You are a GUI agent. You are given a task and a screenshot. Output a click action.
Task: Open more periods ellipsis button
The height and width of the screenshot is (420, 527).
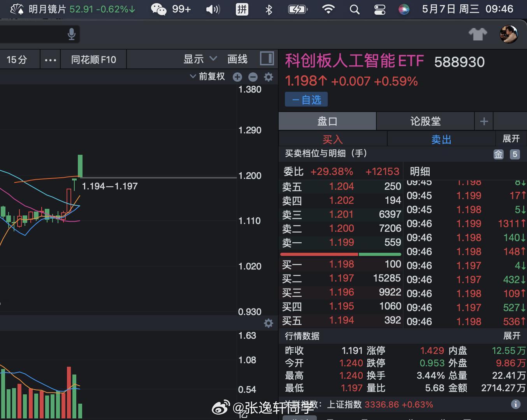click(x=51, y=60)
